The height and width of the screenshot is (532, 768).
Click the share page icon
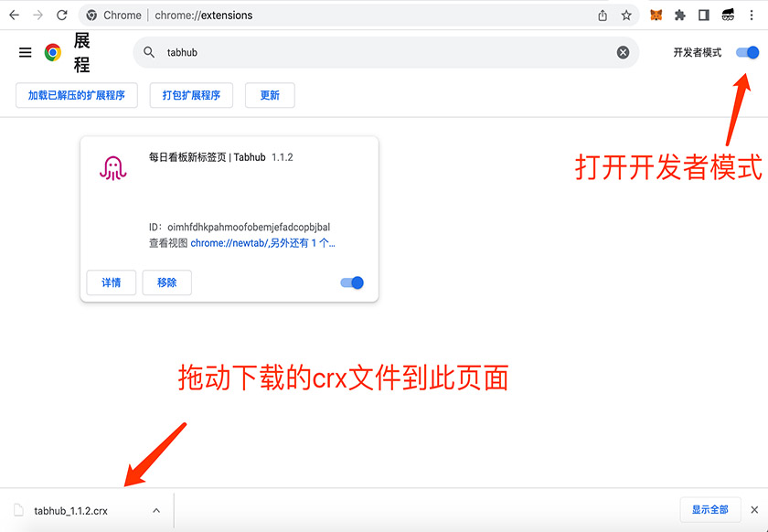click(x=603, y=16)
